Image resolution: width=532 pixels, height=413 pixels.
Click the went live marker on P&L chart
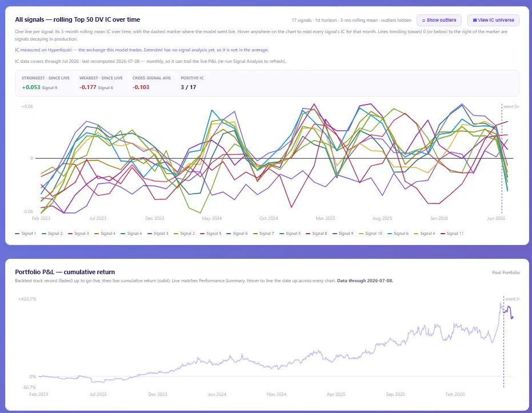click(x=503, y=342)
